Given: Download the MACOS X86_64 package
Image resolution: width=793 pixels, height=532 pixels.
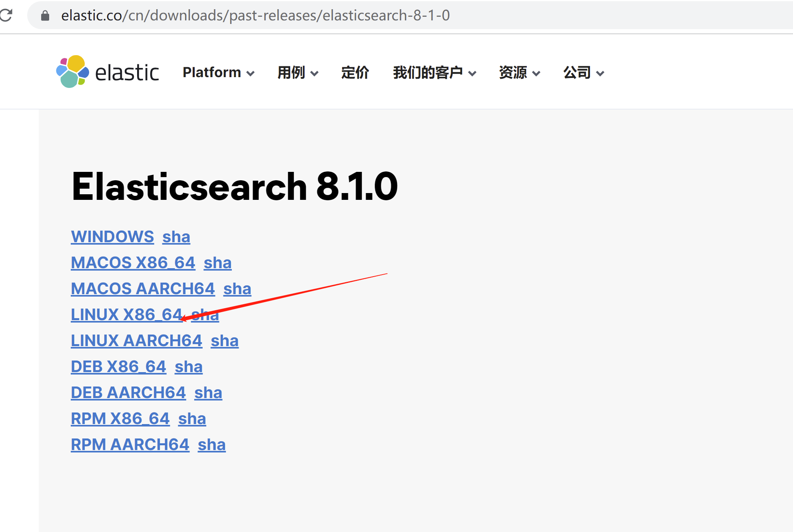Looking at the screenshot, I should (x=133, y=263).
